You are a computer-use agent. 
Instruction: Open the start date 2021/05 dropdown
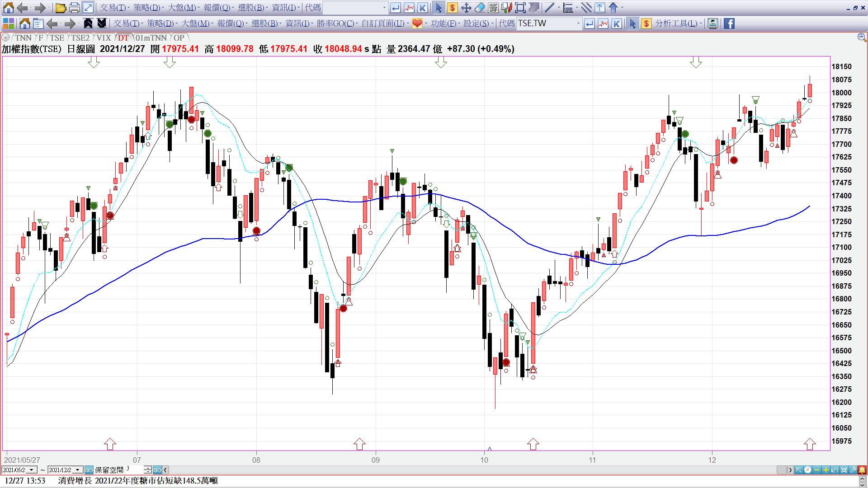32,470
